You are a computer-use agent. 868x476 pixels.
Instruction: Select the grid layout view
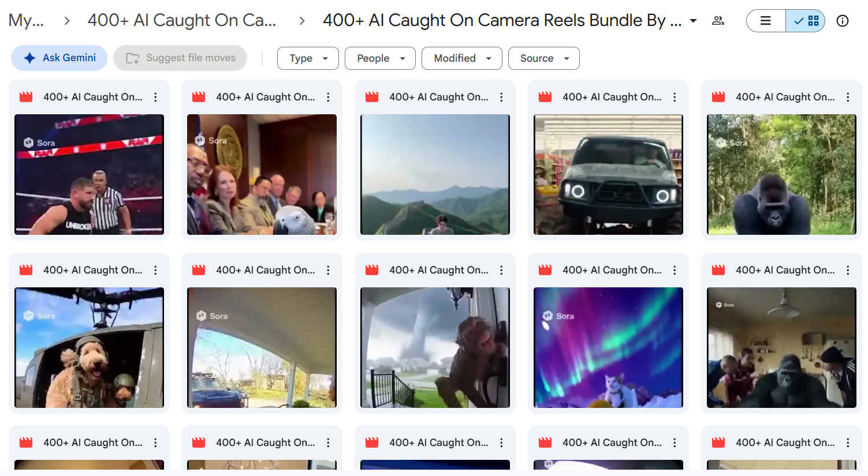(806, 21)
